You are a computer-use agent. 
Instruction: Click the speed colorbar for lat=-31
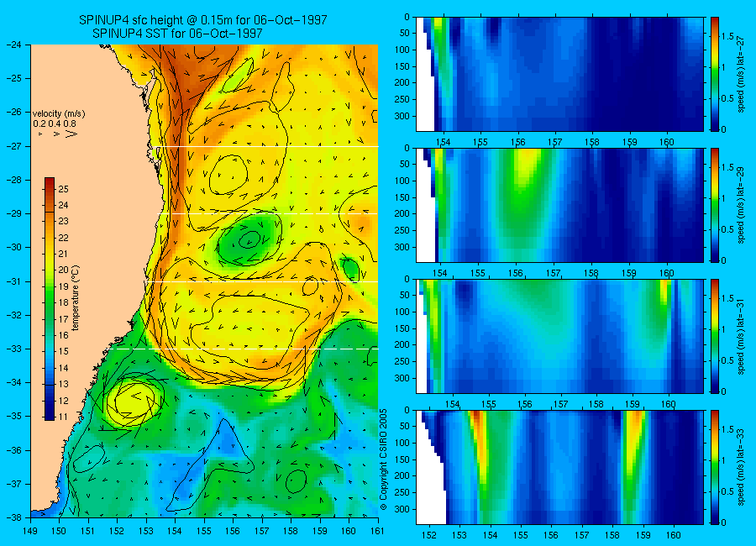tap(714, 336)
